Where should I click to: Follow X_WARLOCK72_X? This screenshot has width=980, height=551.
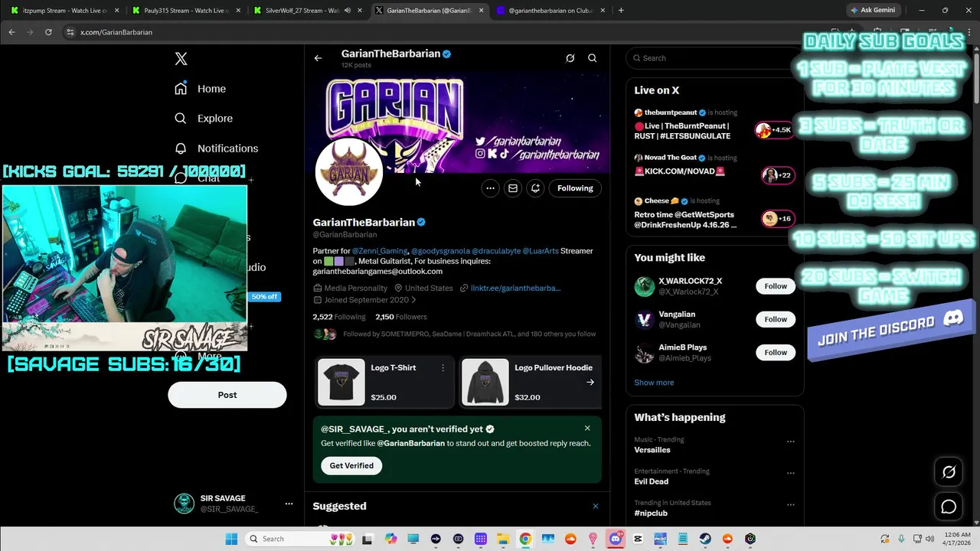point(776,286)
